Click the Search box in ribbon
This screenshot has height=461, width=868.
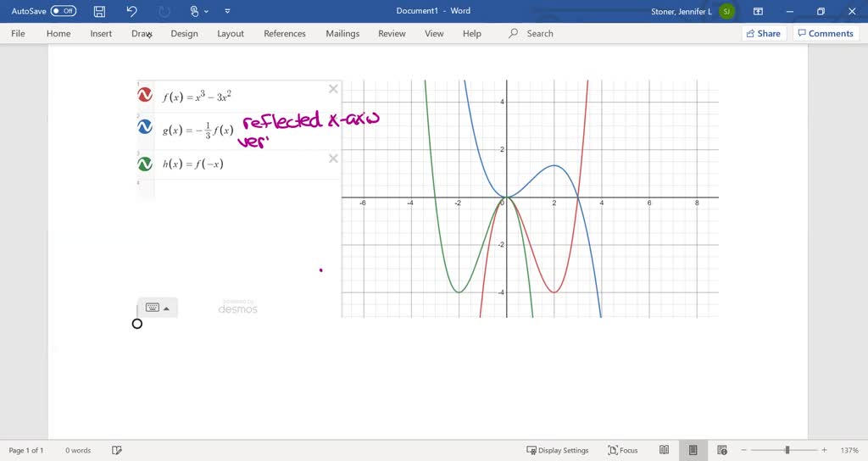pos(539,34)
